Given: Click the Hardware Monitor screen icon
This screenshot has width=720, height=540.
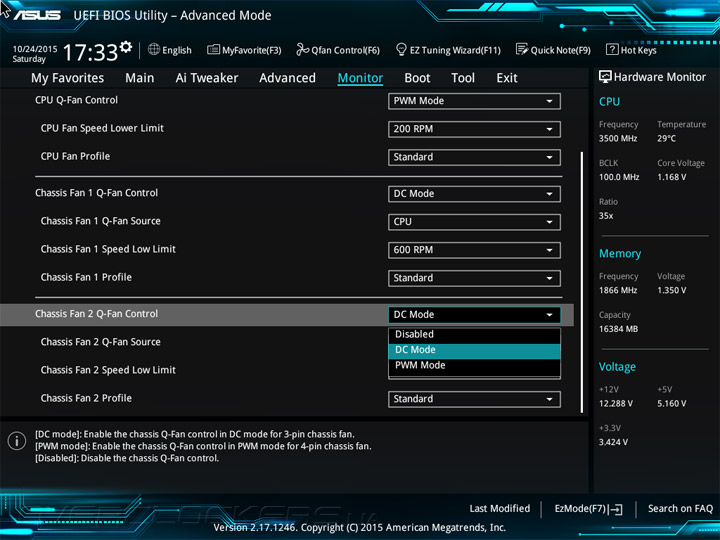Looking at the screenshot, I should (605, 77).
